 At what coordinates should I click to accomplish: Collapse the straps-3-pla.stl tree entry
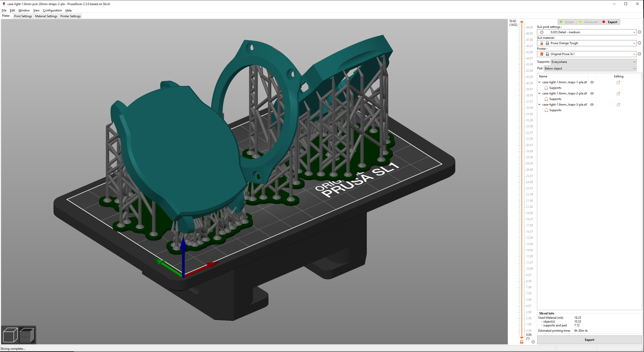539,105
